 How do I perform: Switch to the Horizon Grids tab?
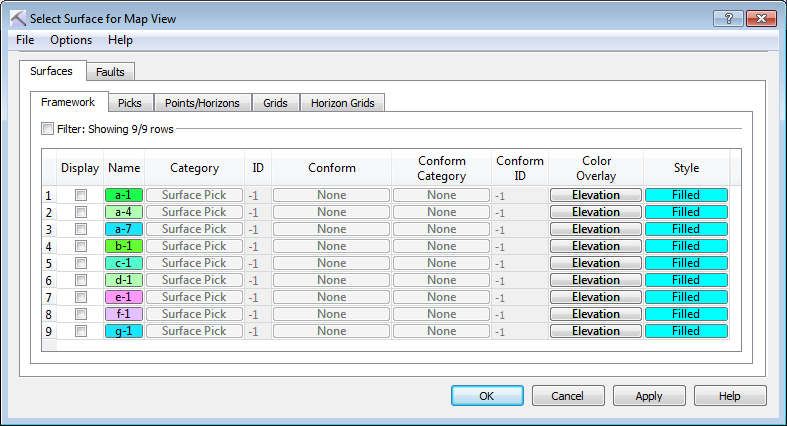(x=341, y=103)
